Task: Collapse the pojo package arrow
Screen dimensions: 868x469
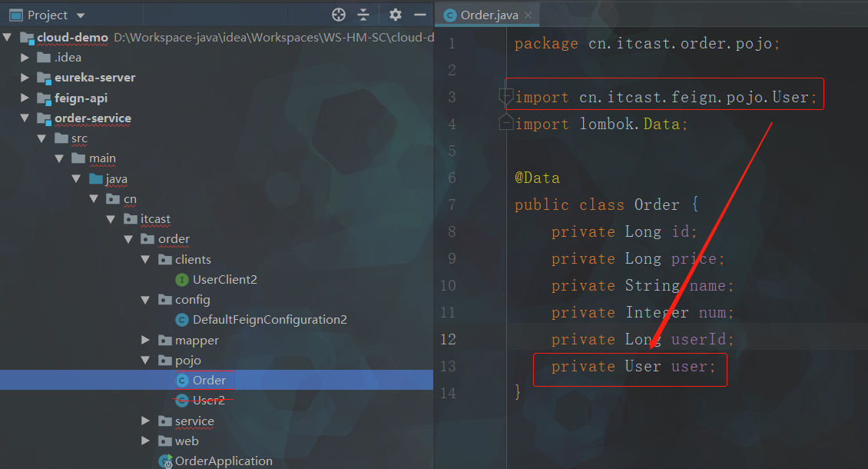Action: tap(146, 360)
